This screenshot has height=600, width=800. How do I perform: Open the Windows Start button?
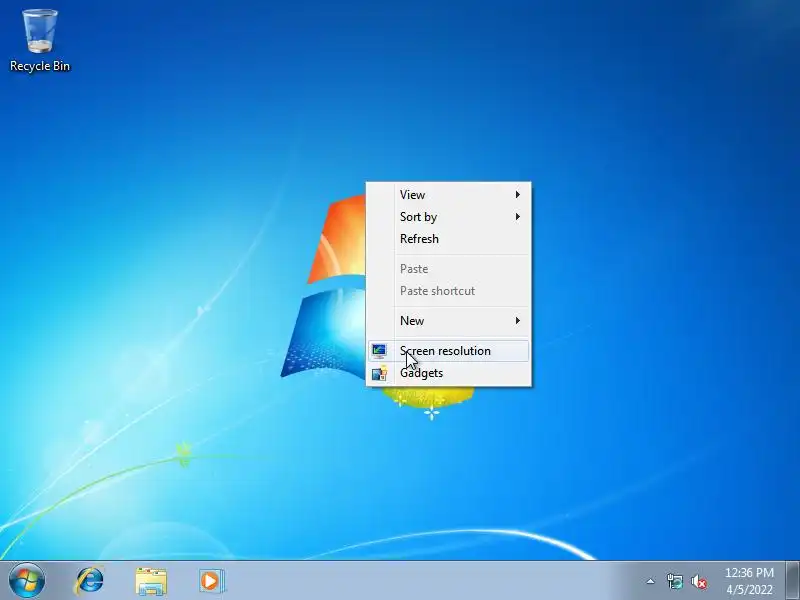click(27, 581)
